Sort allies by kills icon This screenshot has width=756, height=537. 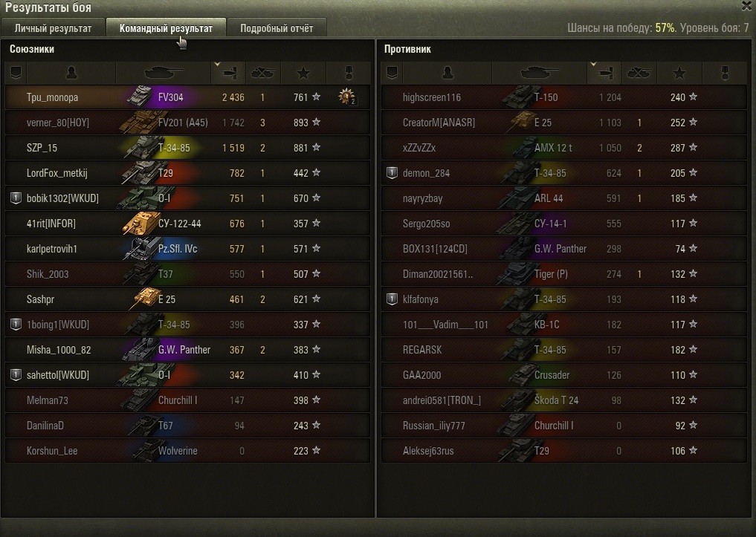(x=263, y=74)
